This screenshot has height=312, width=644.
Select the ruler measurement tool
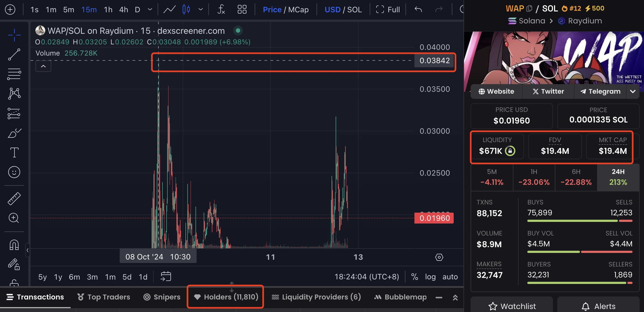(14, 198)
